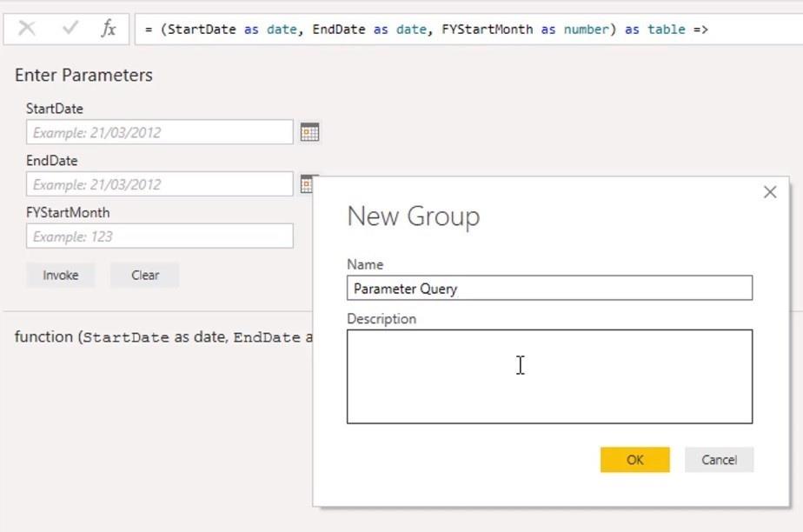Click the 'Name' label in dialog
Viewport: 803px width, 532px height.
click(x=365, y=264)
